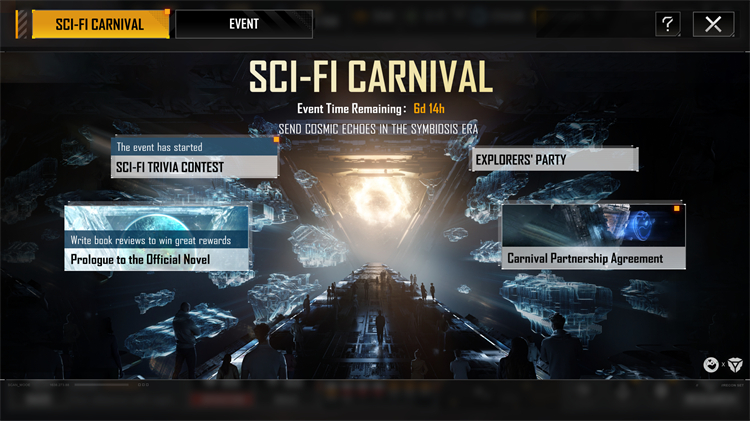Click orange dot on Trivia Contest card
This screenshot has height=421, width=750.
[276, 140]
